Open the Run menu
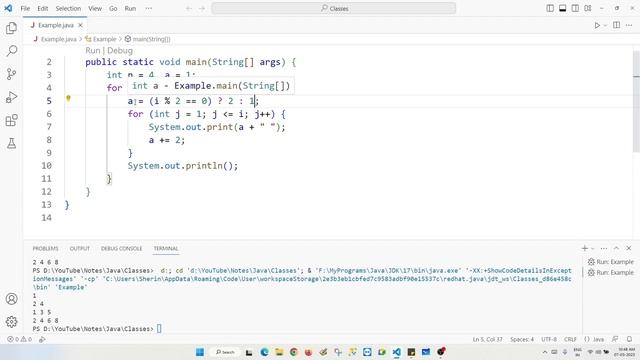Screen dimensions: 640x360 coord(130,8)
